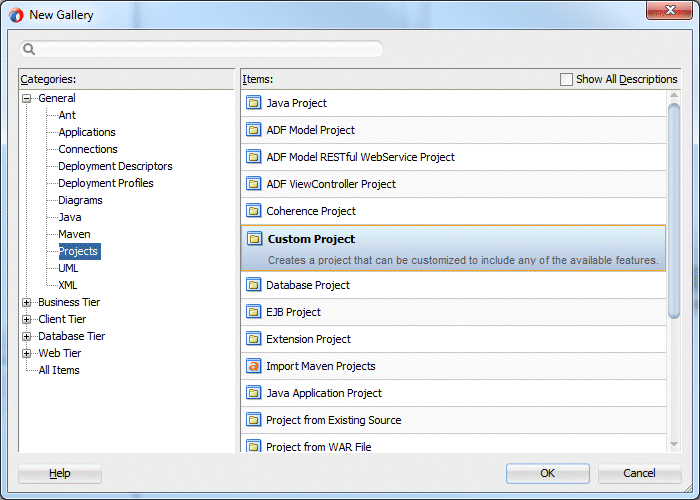Image resolution: width=700 pixels, height=500 pixels.
Task: Select the Extension Project item
Action: point(454,339)
